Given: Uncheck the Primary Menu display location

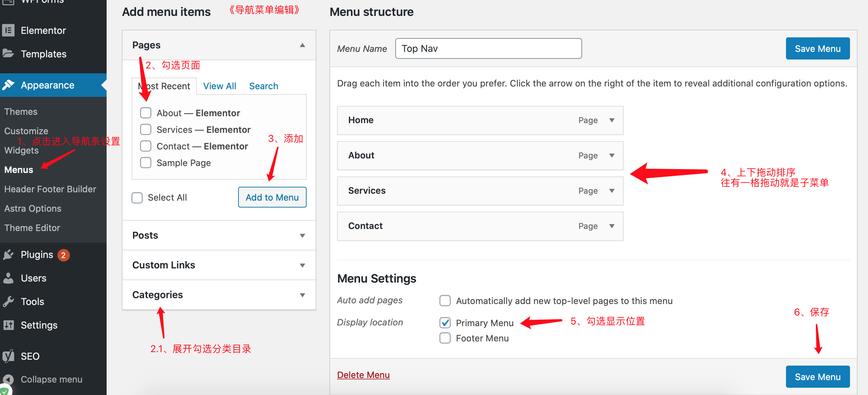Looking at the screenshot, I should (445, 323).
